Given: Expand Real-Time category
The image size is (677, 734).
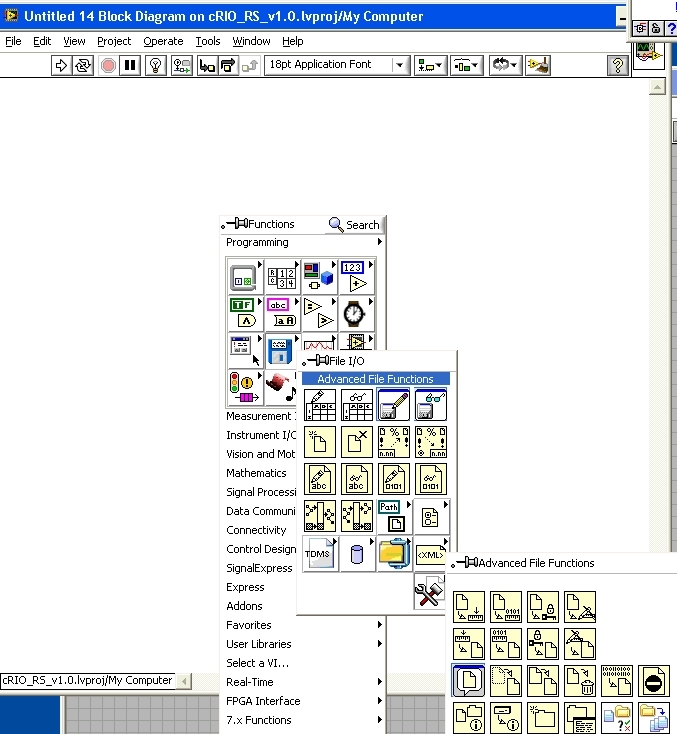Looking at the screenshot, I should tap(303, 682).
